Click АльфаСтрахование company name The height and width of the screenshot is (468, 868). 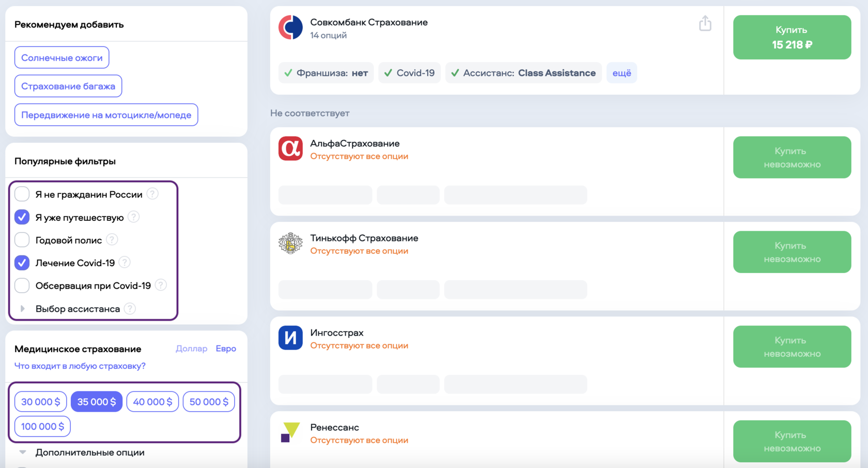[x=354, y=143]
